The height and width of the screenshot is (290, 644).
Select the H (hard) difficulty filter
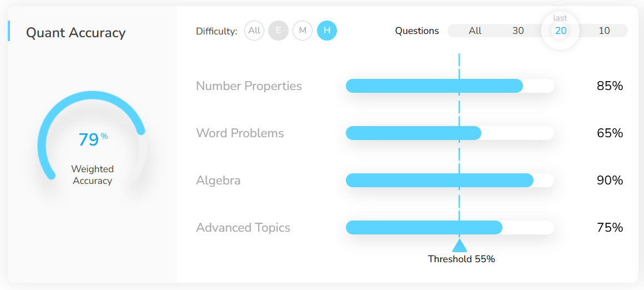coord(327,31)
